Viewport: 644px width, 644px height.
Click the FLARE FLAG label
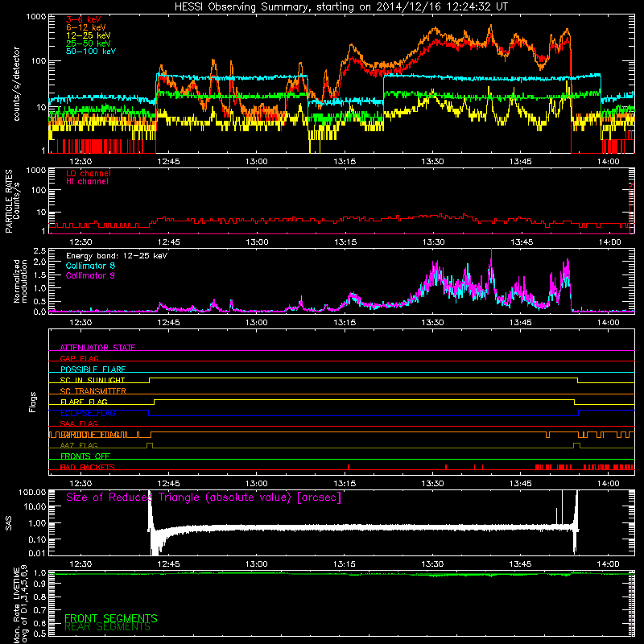click(x=84, y=402)
